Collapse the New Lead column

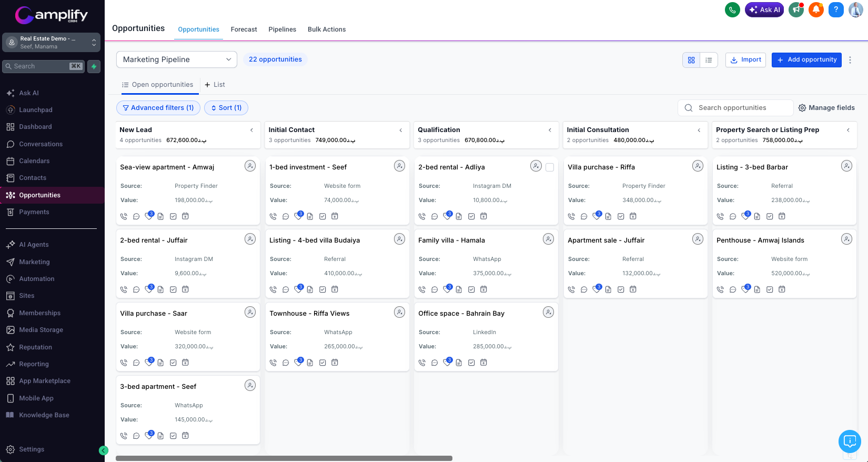click(251, 130)
